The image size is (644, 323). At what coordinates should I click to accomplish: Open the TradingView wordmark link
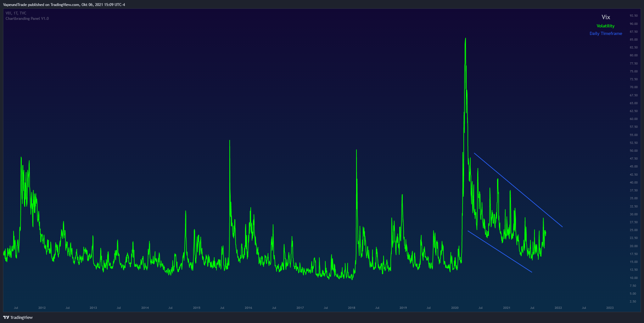click(21, 317)
